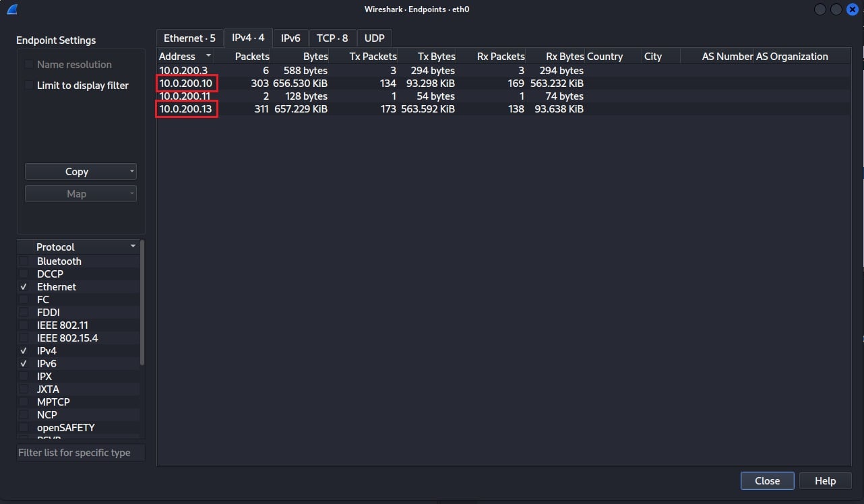The height and width of the screenshot is (504, 864).
Task: Sort by the Tx Bytes column header
Action: coord(427,57)
